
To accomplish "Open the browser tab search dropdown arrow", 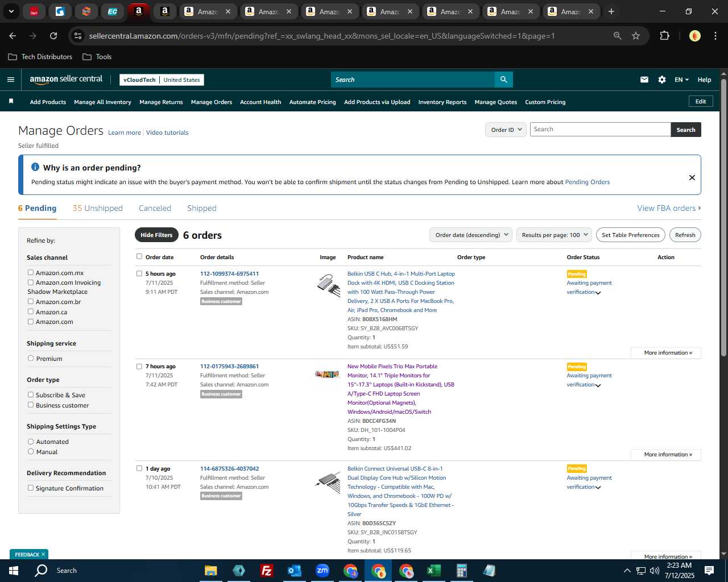I will pos(11,11).
